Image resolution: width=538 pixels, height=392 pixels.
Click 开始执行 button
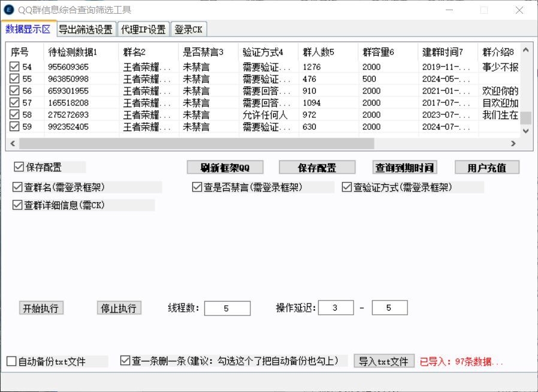(41, 308)
